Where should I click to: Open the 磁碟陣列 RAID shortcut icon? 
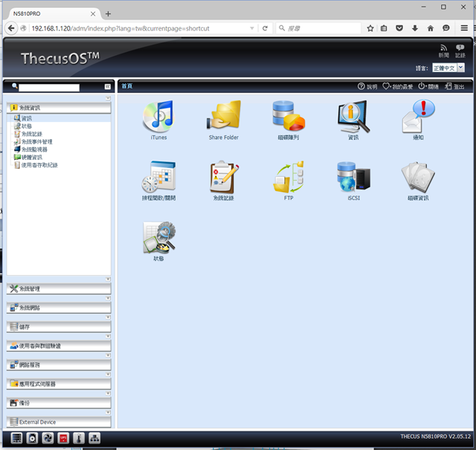pos(289,117)
